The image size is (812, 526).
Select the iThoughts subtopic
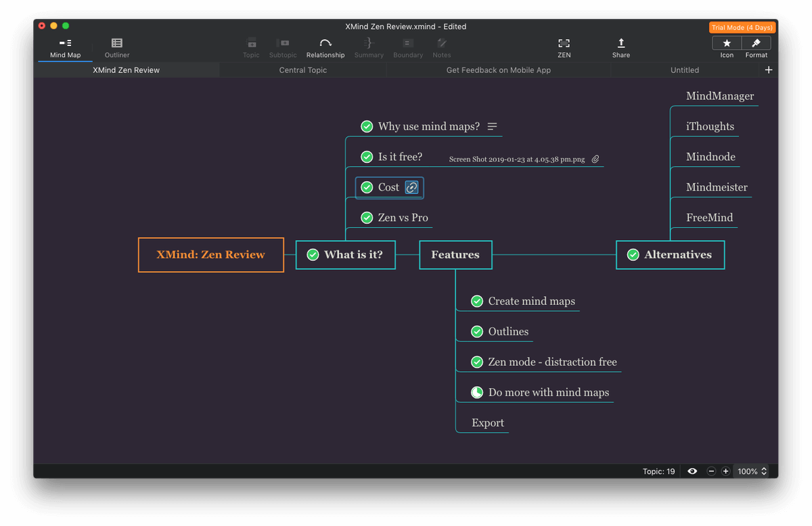tap(710, 126)
